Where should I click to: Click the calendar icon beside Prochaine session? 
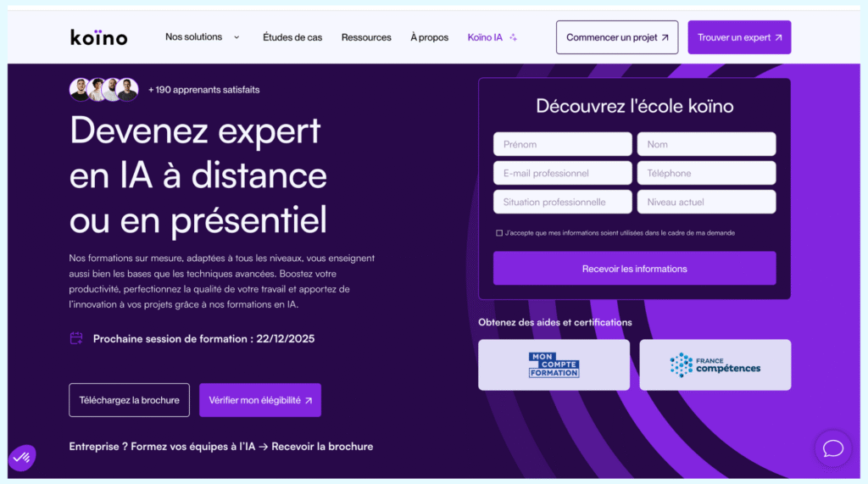pyautogui.click(x=76, y=338)
